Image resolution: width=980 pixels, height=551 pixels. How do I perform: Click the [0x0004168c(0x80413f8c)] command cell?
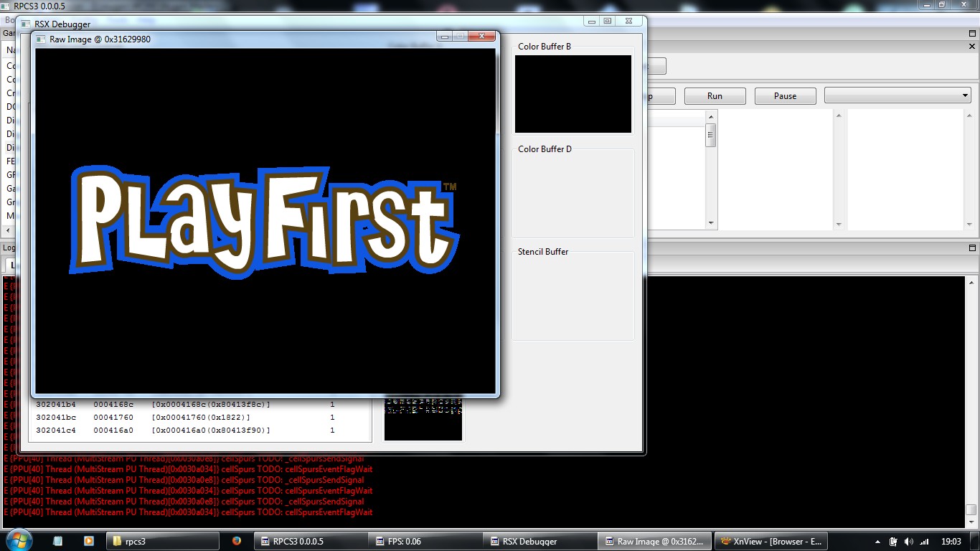click(x=211, y=404)
